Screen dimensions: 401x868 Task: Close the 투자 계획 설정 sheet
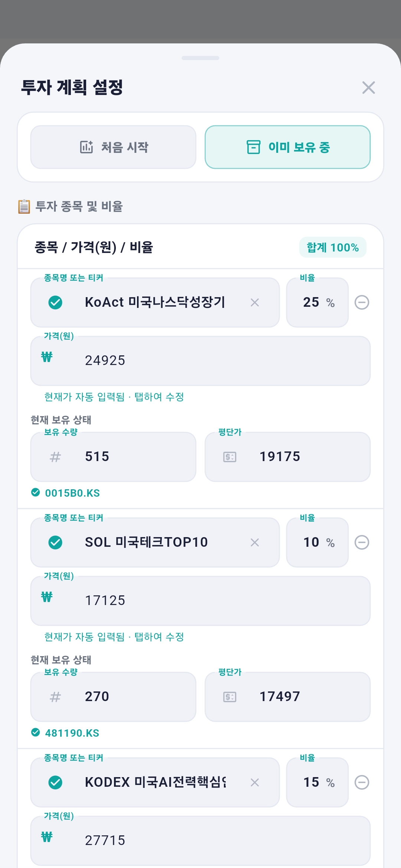pyautogui.click(x=368, y=88)
